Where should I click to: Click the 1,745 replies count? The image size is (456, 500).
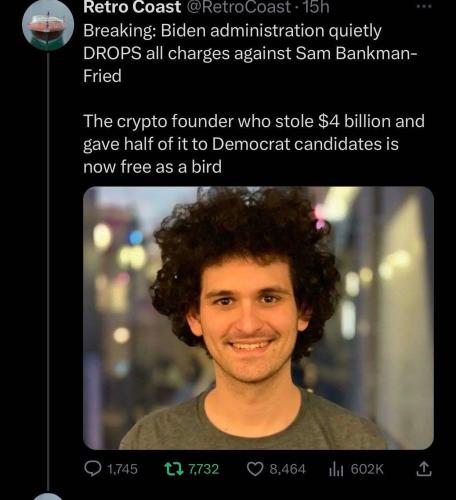coord(122,469)
